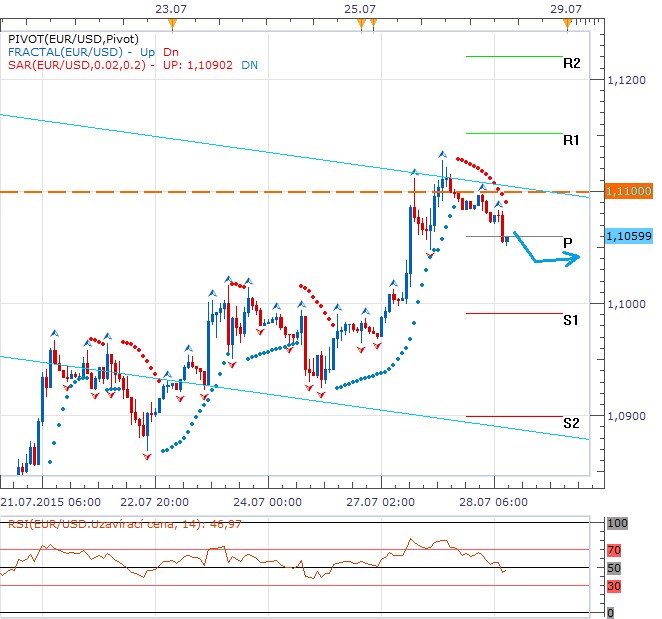This screenshot has width=662, height=619.
Task: Click the blue 1,10599 current price tag
Action: coord(629,236)
